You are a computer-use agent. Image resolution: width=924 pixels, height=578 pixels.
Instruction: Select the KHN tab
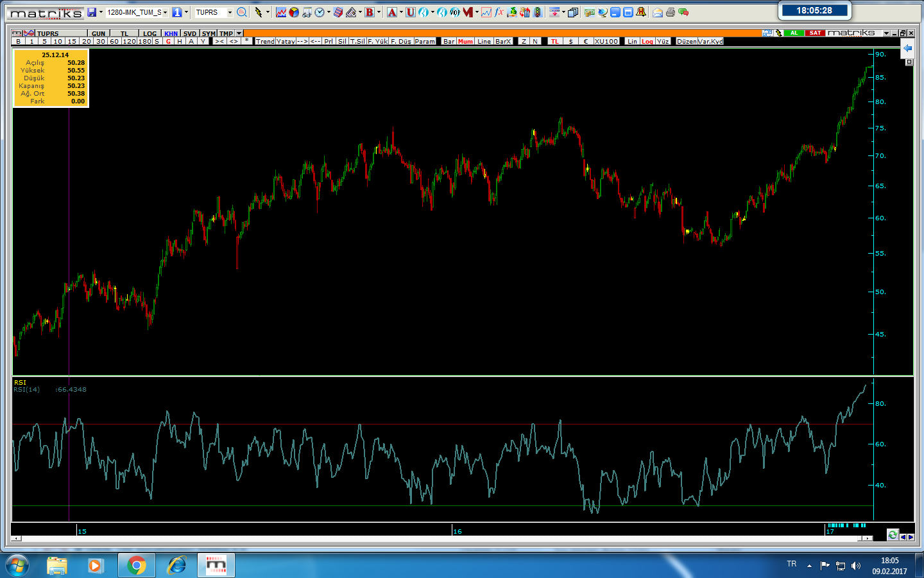tap(171, 33)
